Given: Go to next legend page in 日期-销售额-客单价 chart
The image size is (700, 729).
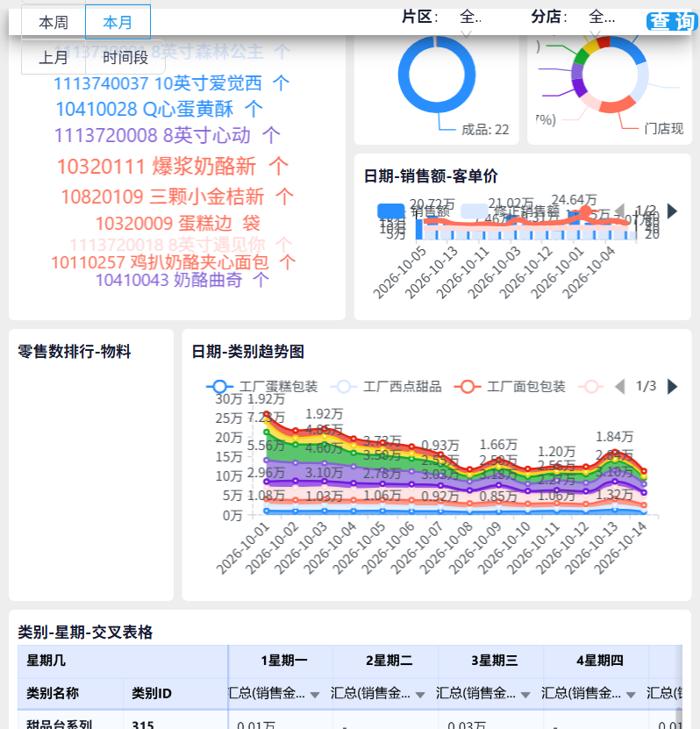Looking at the screenshot, I should pyautogui.click(x=672, y=211).
